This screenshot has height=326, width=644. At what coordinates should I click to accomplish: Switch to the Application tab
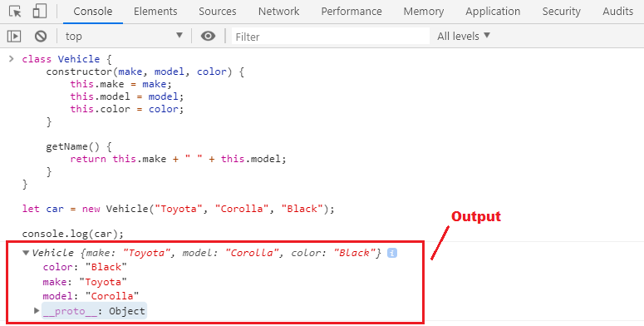click(x=493, y=12)
